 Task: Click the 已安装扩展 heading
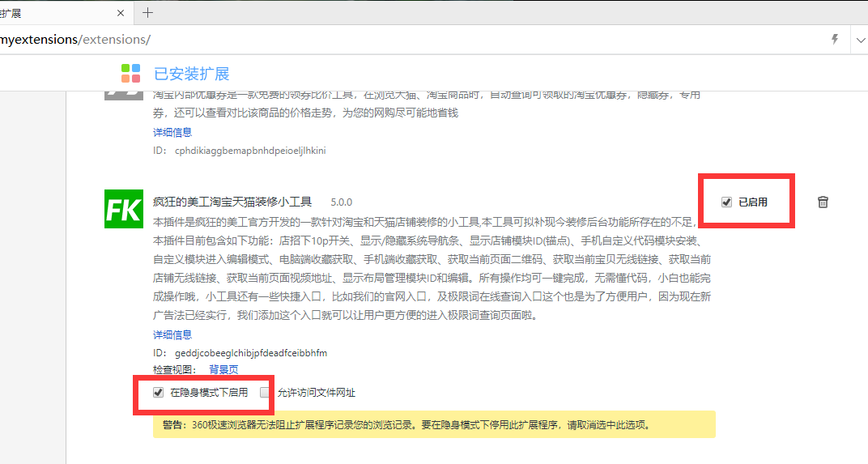click(192, 74)
